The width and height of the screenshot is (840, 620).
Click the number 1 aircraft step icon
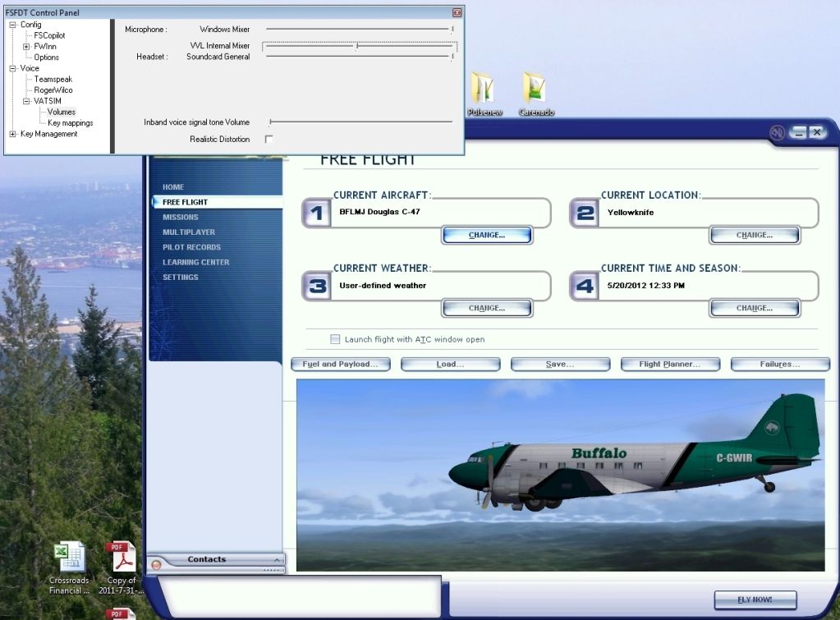pyautogui.click(x=317, y=214)
